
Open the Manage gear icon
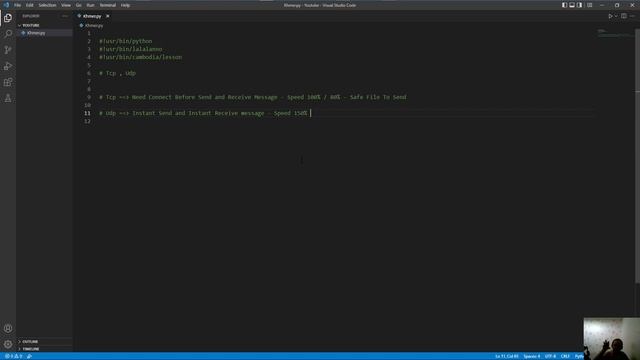(8, 344)
